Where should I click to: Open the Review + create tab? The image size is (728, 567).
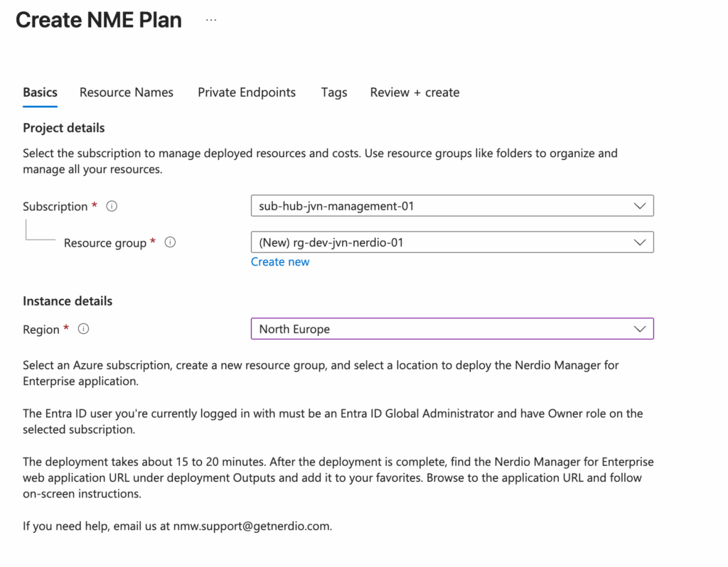[x=414, y=92]
